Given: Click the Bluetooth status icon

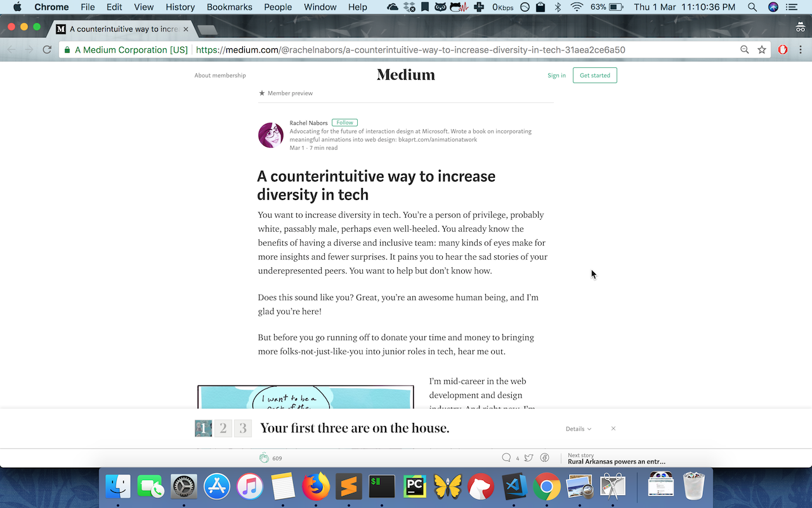Looking at the screenshot, I should (558, 7).
